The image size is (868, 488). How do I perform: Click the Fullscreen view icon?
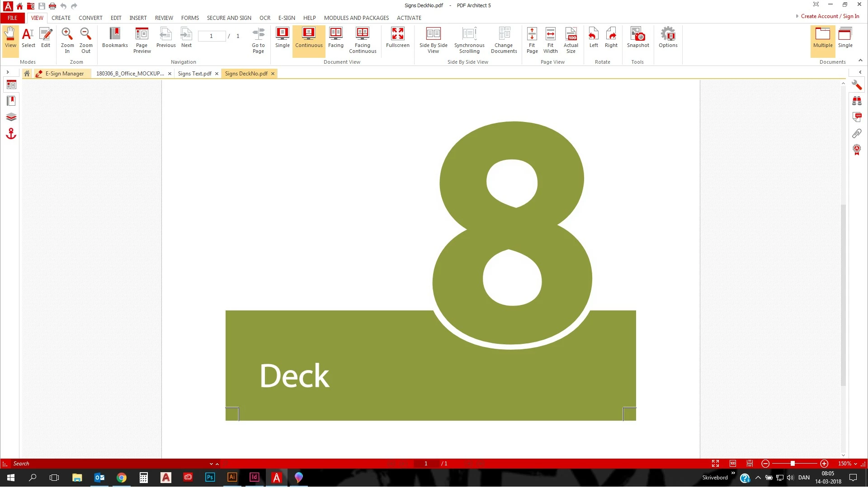[397, 37]
